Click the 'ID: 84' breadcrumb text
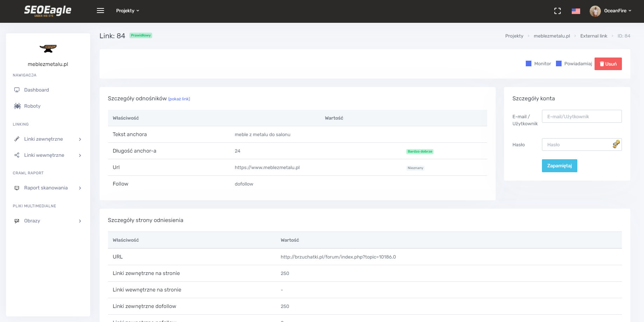The height and width of the screenshot is (322, 644). pos(624,36)
